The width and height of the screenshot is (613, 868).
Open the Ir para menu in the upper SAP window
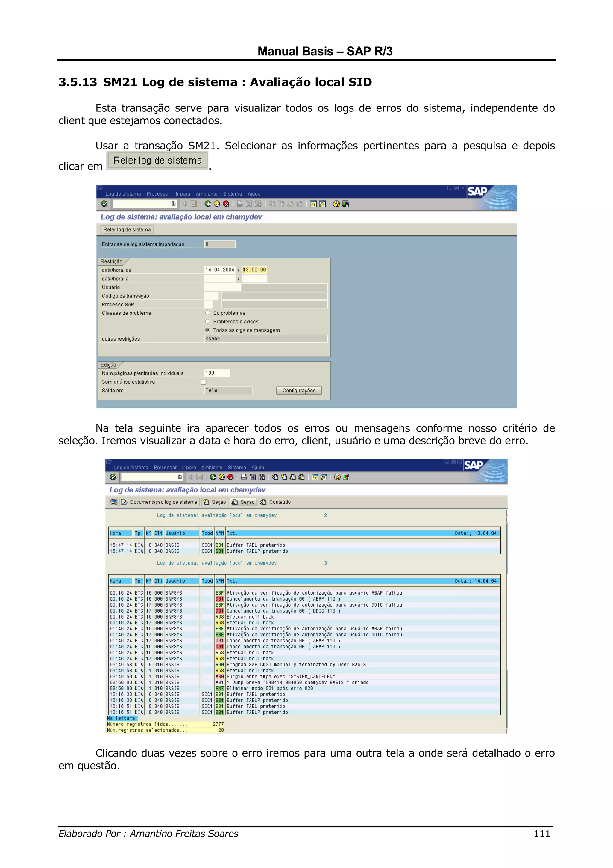pyautogui.click(x=183, y=194)
